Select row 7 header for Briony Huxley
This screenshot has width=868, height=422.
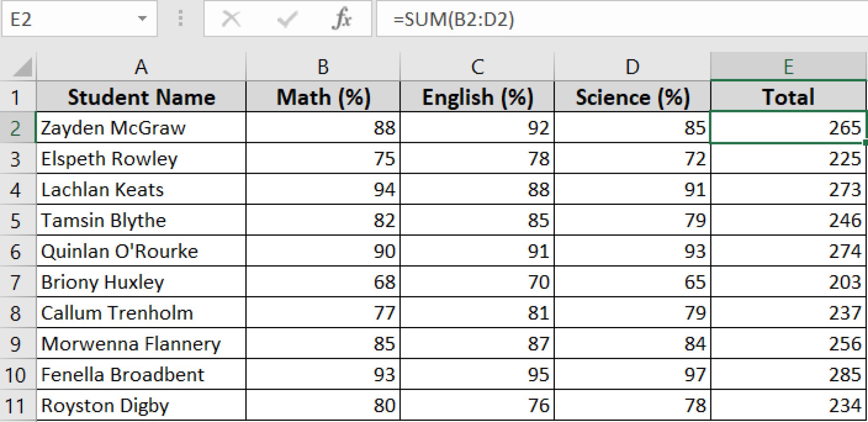pyautogui.click(x=17, y=282)
